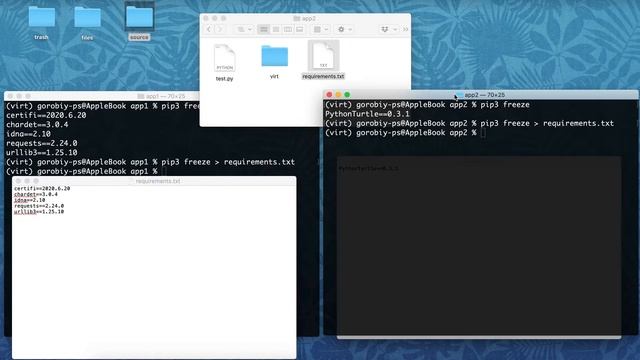640x360 pixels.
Task: Open the group-by arrangement dropdown in Finder
Action: pyautogui.click(x=320, y=29)
